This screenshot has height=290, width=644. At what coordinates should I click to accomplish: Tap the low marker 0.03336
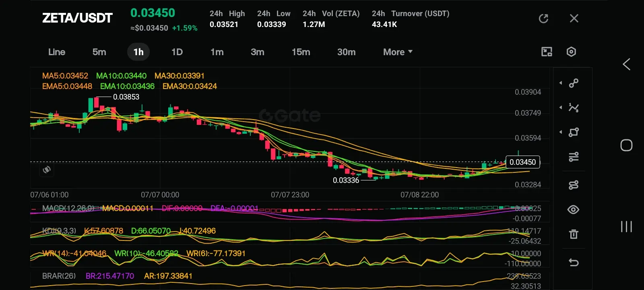tap(346, 180)
